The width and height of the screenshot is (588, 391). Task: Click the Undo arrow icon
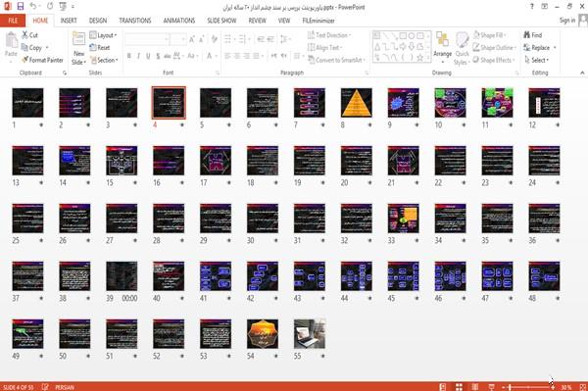pos(33,7)
